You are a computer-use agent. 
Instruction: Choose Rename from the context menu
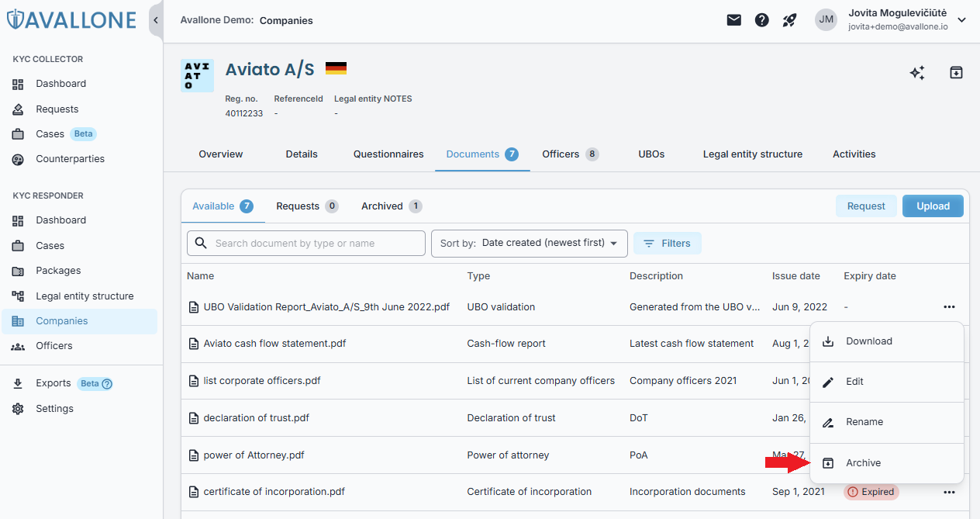(887, 422)
